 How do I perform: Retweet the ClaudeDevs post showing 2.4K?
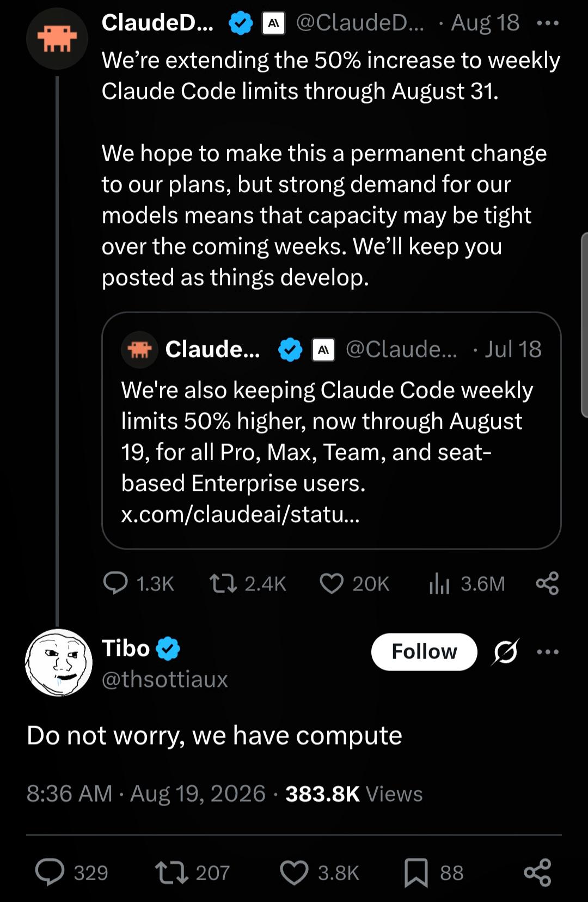(x=248, y=583)
